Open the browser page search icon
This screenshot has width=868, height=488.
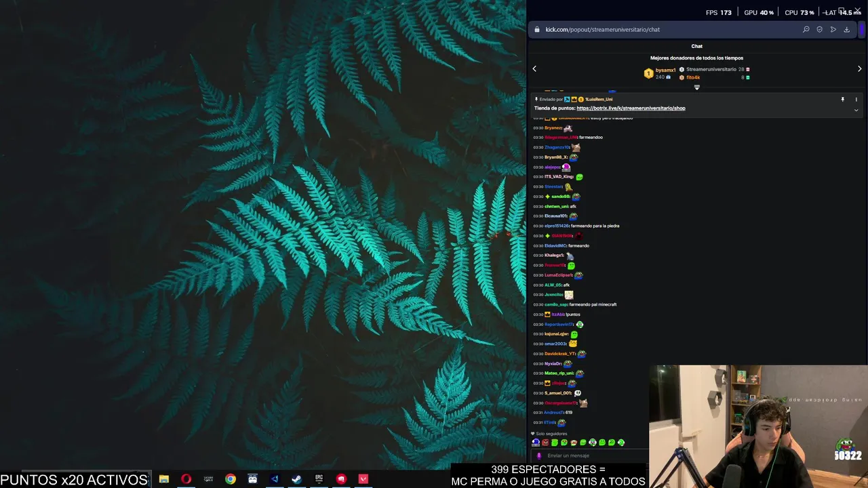[x=806, y=29]
